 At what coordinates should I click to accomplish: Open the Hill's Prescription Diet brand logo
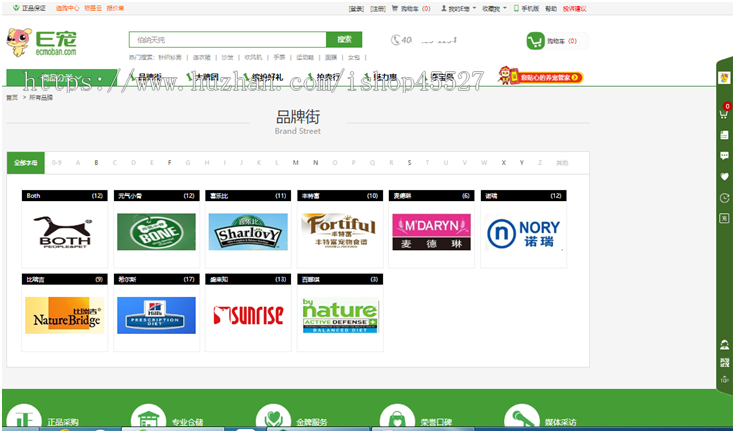pyautogui.click(x=156, y=315)
